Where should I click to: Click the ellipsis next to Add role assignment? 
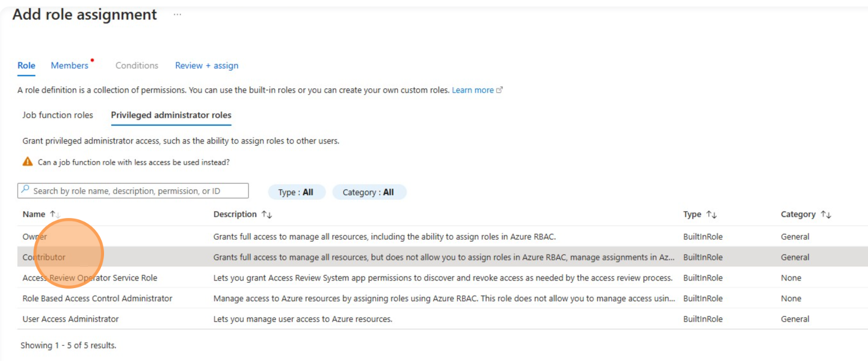[x=177, y=15]
